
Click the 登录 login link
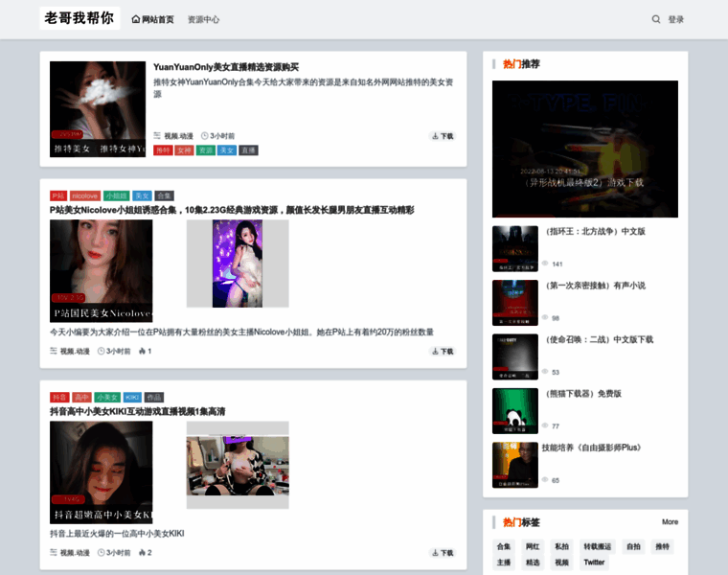[x=676, y=19]
